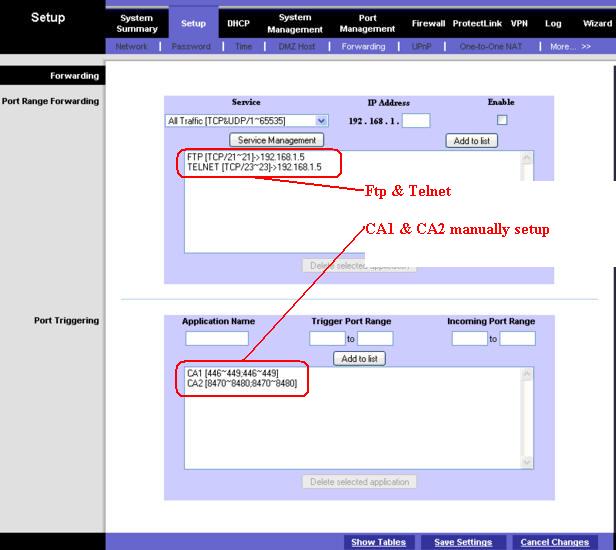Click the Application Name input field
Screen dimensions: 616x550
tap(217, 338)
